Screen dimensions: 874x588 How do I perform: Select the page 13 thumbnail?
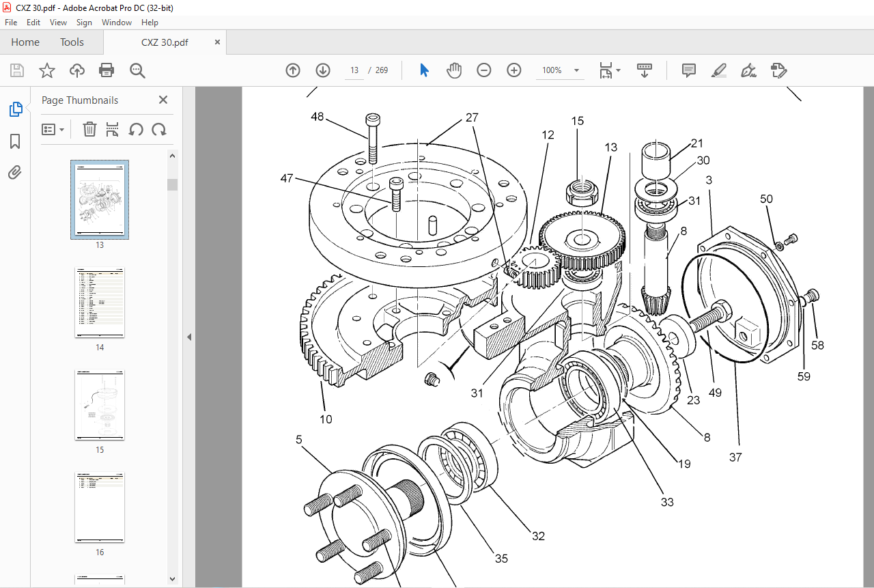coord(100,199)
